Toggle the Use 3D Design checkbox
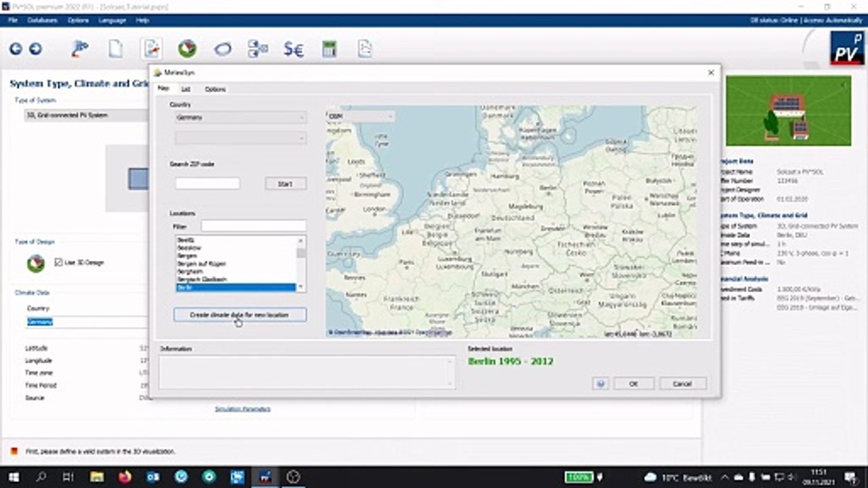 click(59, 262)
